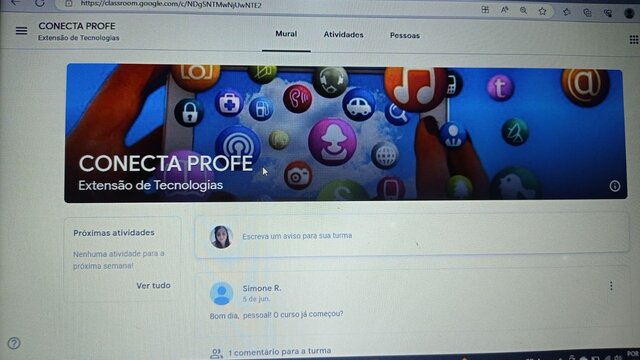Click the POR language indicator in taskbar
640x360 pixels.
(633, 354)
